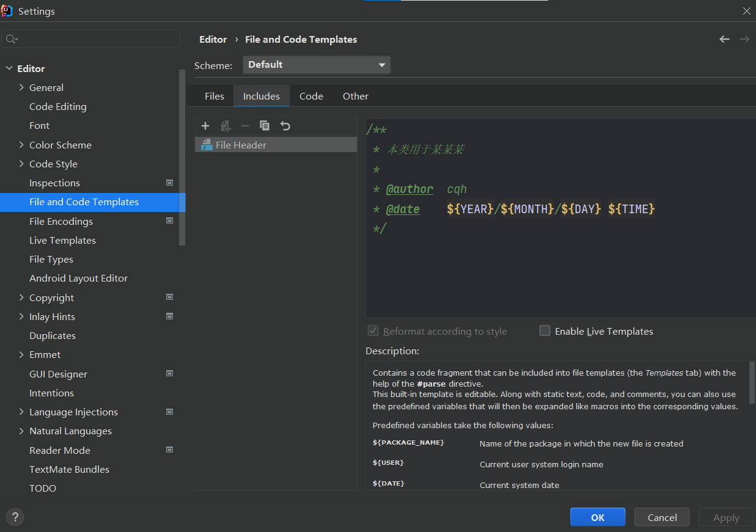Select File and Code Templates item

(x=92, y=202)
